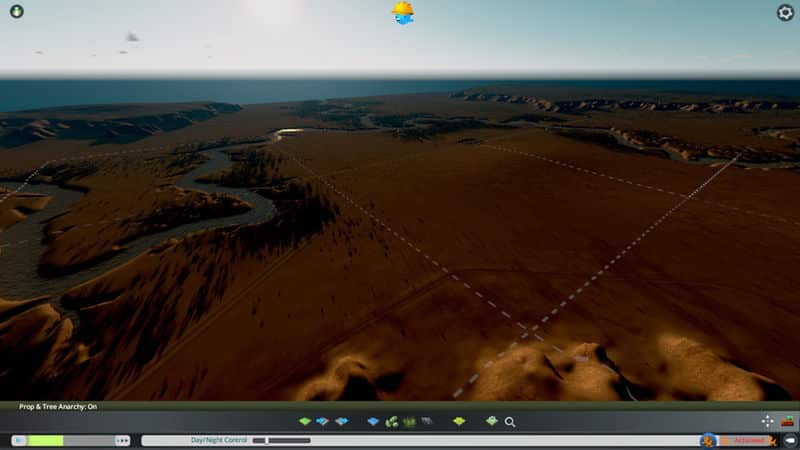This screenshot has width=800, height=450.
Task: Click the green download arrow icon
Action: tap(16, 12)
